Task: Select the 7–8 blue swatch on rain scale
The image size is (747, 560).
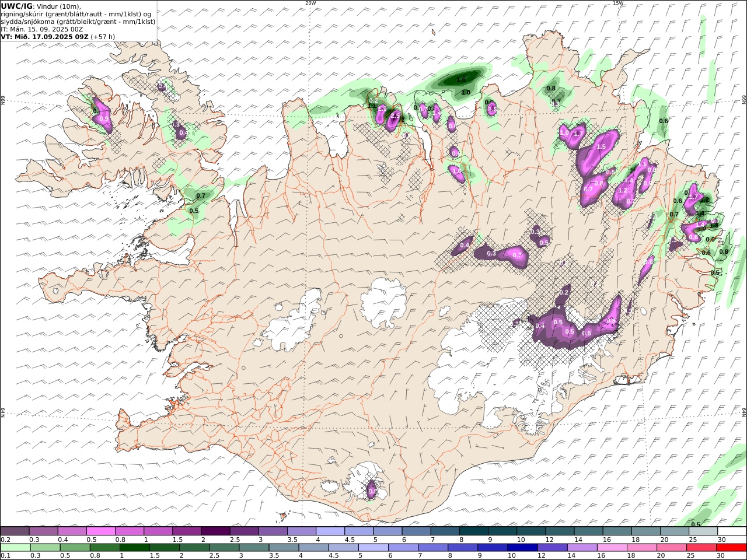Action: 433,548
